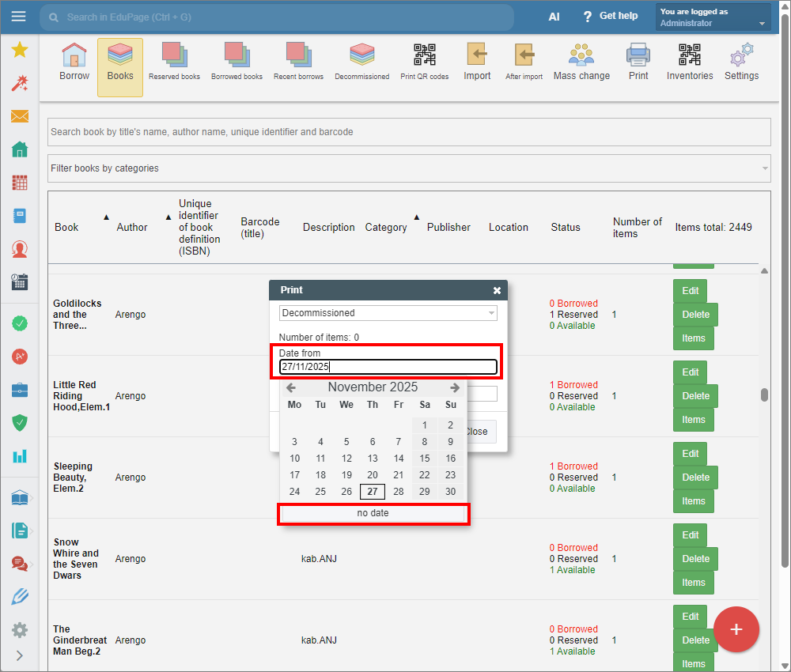This screenshot has height=672, width=791.
Task: Click Edit for Goldilocks book
Action: point(690,291)
